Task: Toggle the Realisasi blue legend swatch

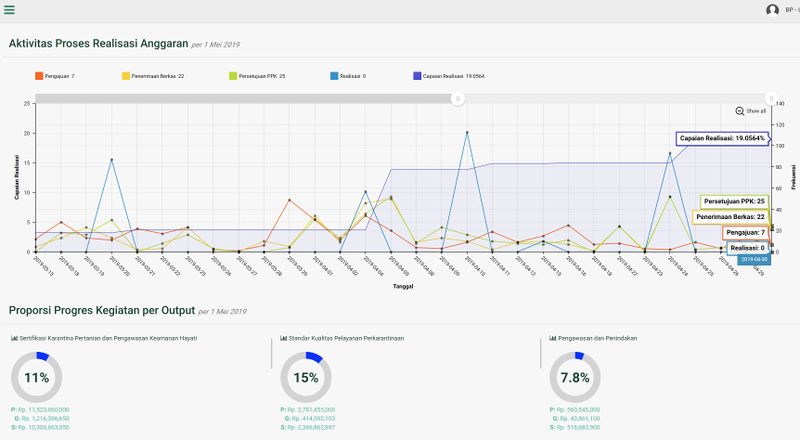Action: (x=334, y=76)
